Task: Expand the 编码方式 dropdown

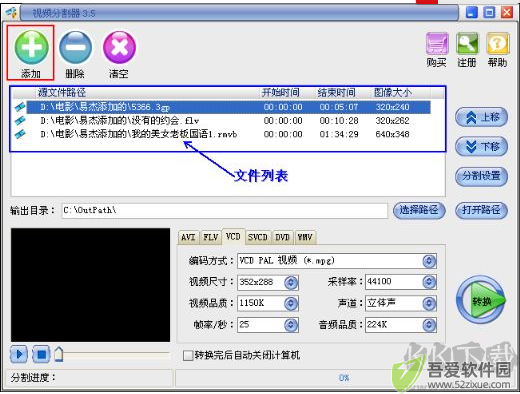Action: 429,261
